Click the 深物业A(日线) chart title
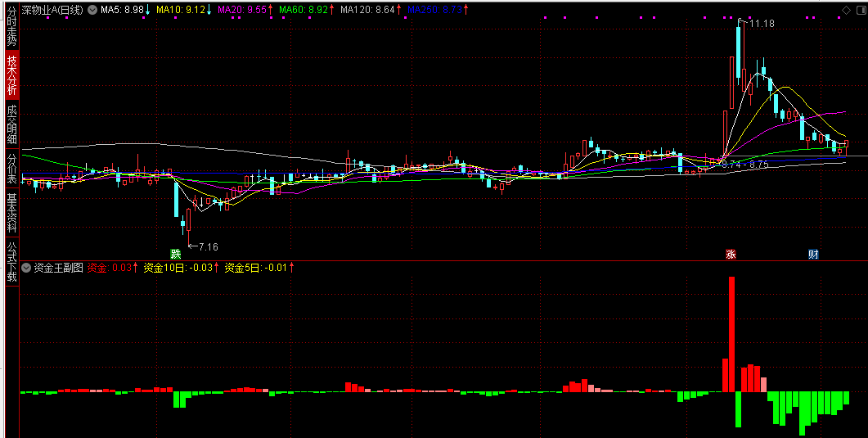This screenshot has width=868, height=438. [52, 9]
